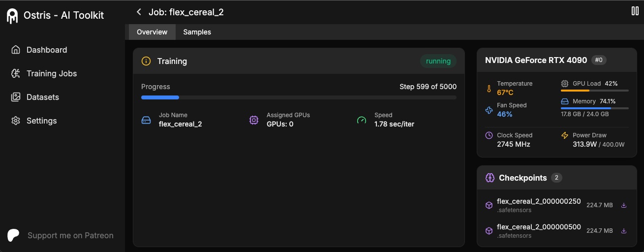Click the GPU Load usage bar
The image size is (644, 252).
pos(594,91)
